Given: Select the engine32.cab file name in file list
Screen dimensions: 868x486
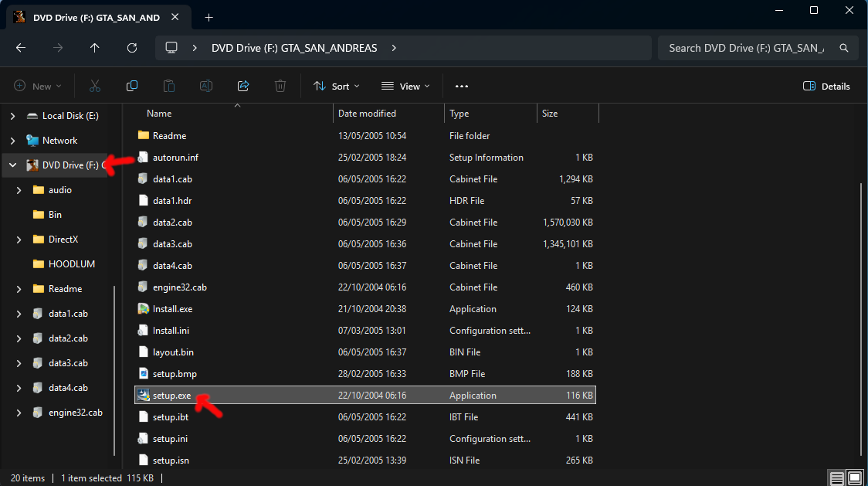Looking at the screenshot, I should click(x=179, y=287).
